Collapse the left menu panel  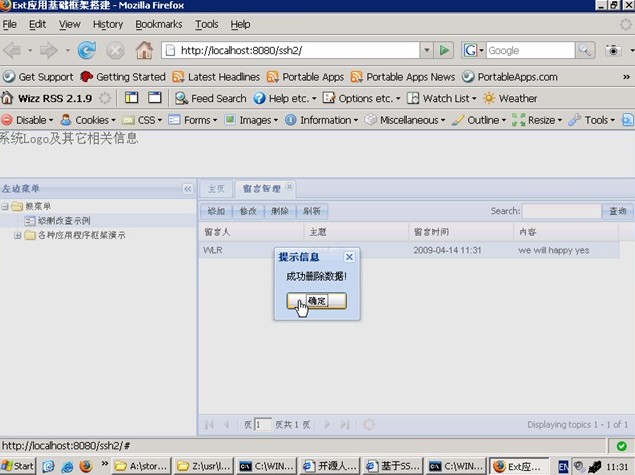coord(188,189)
